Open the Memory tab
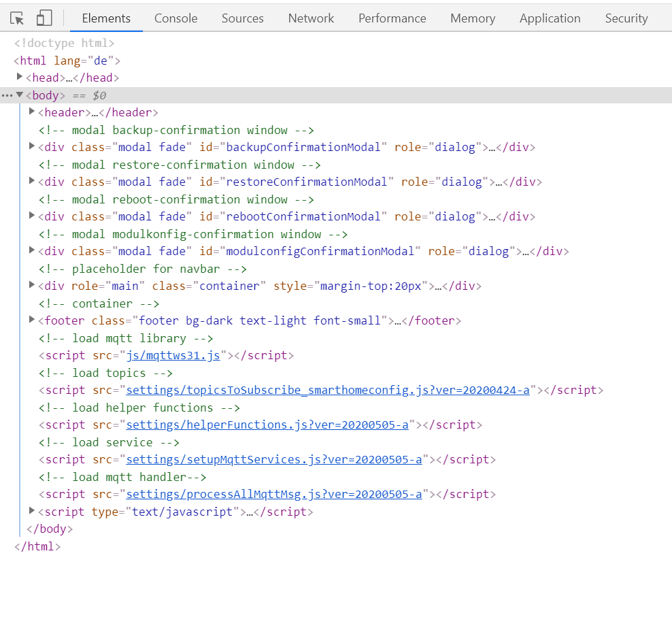The width and height of the screenshot is (672, 630). coord(473,18)
